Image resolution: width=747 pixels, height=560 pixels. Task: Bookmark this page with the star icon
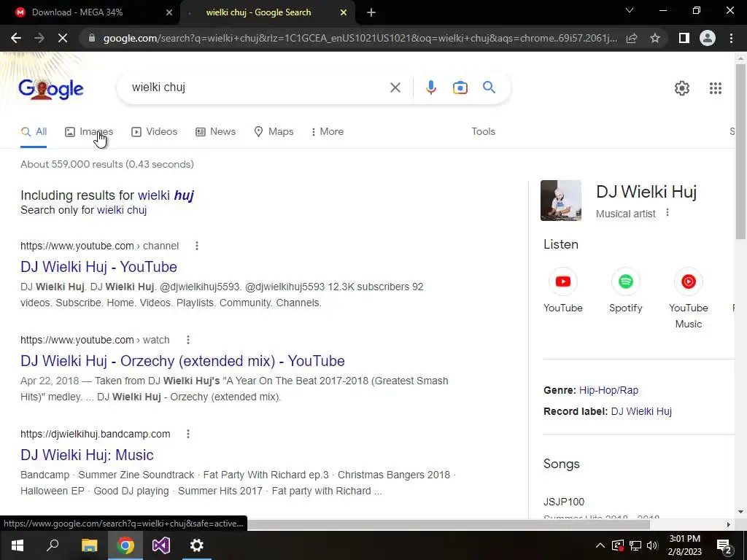pos(655,38)
